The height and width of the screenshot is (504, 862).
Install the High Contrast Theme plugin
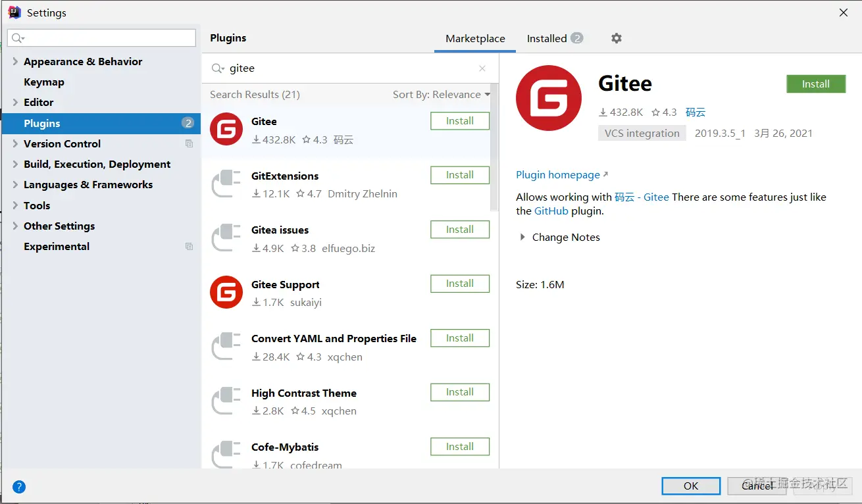click(x=460, y=392)
